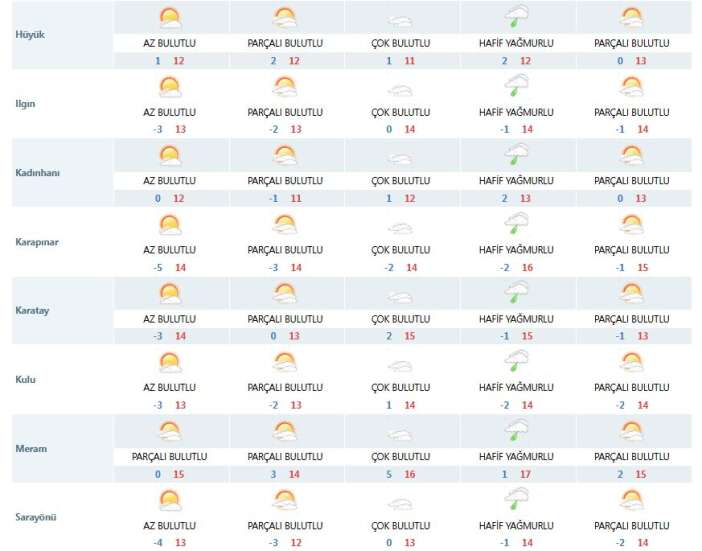The width and height of the screenshot is (702, 551).
Task: Click Meram's hafif yağmurlu rain icon
Action: (x=517, y=431)
